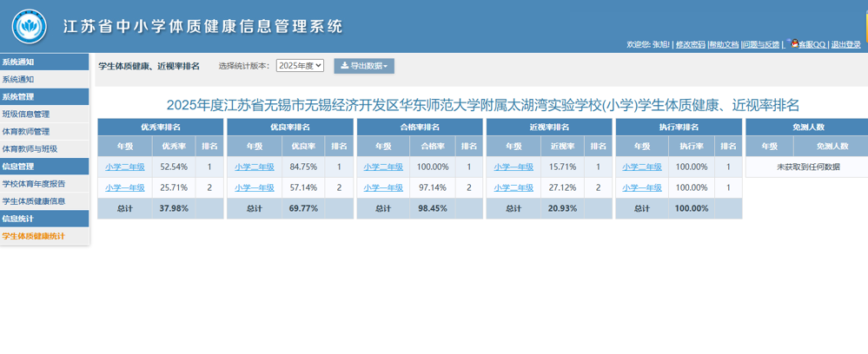This screenshot has height=354, width=868.
Task: Click the page title 2025年度江苏省无锡市 heading
Action: tap(483, 105)
